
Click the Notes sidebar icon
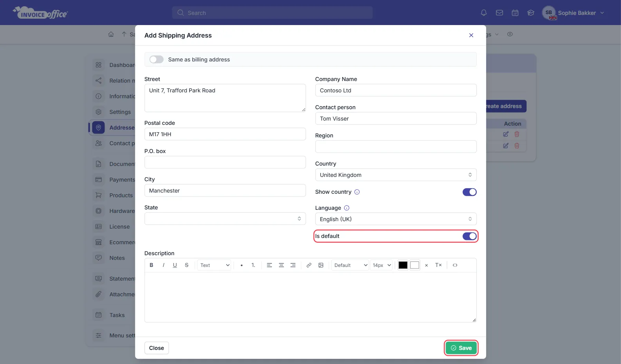pos(98,258)
